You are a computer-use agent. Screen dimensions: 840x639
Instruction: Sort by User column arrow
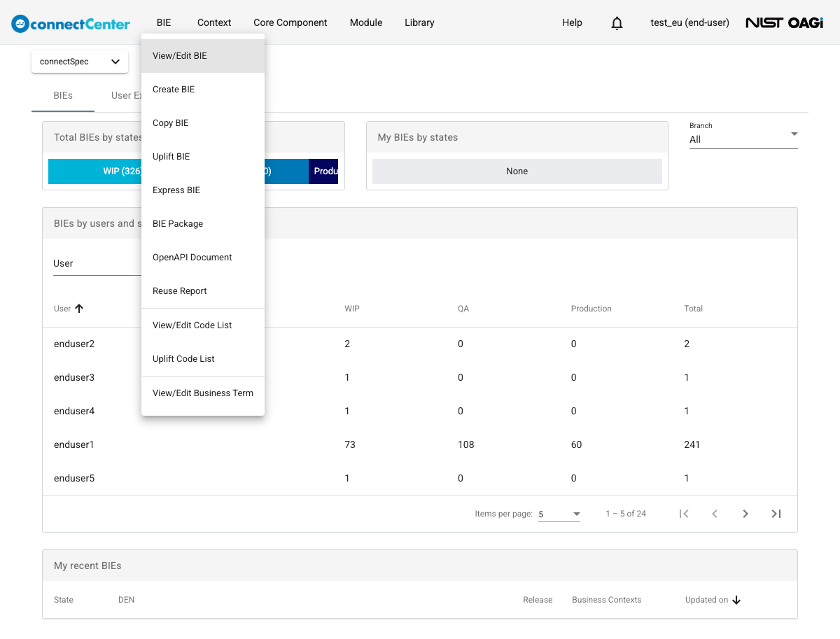pyautogui.click(x=79, y=308)
